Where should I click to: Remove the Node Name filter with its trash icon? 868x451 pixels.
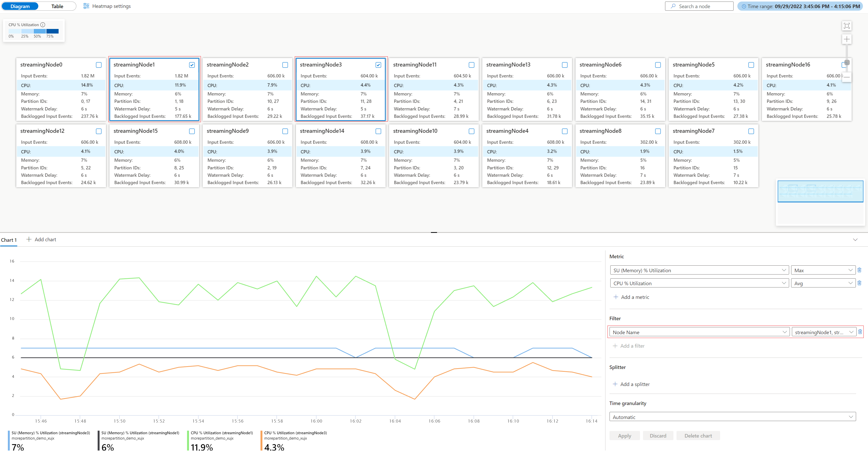860,332
